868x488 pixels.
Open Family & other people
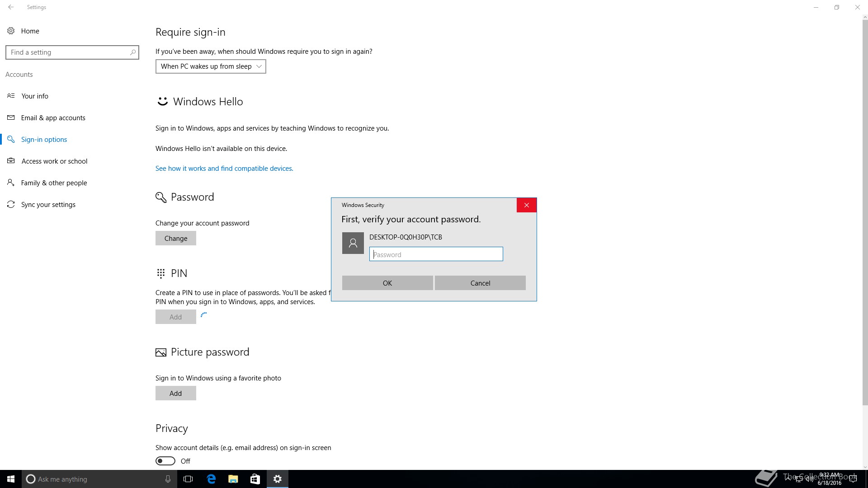tap(54, 183)
